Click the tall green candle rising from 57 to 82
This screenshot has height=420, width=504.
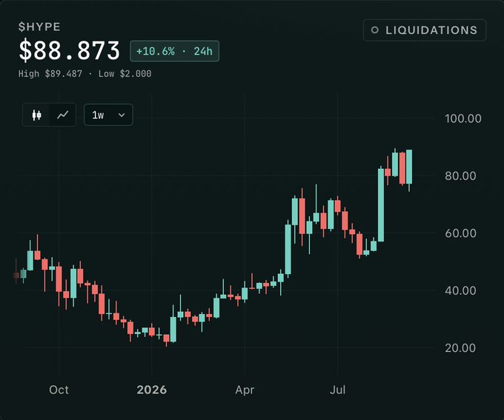pyautogui.click(x=381, y=204)
